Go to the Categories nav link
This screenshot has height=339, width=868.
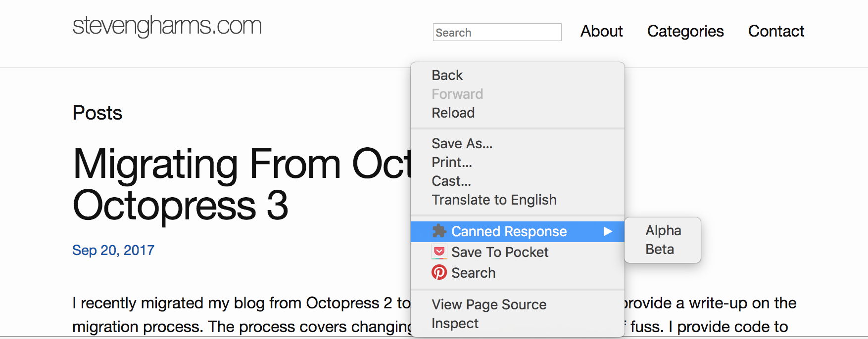(685, 31)
